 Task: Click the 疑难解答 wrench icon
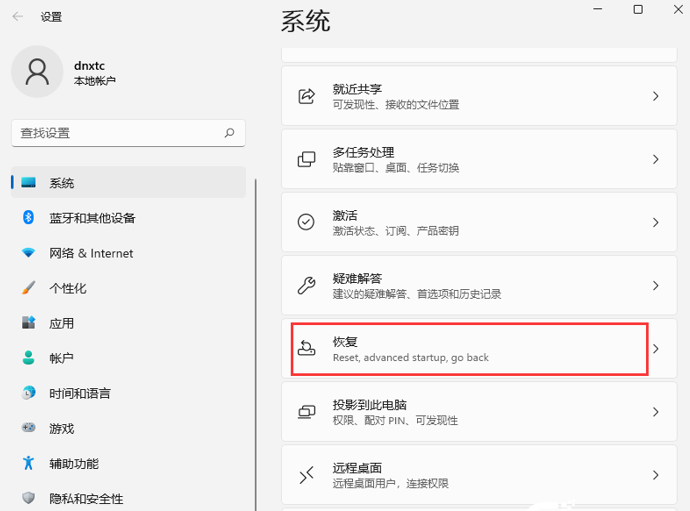coord(307,285)
